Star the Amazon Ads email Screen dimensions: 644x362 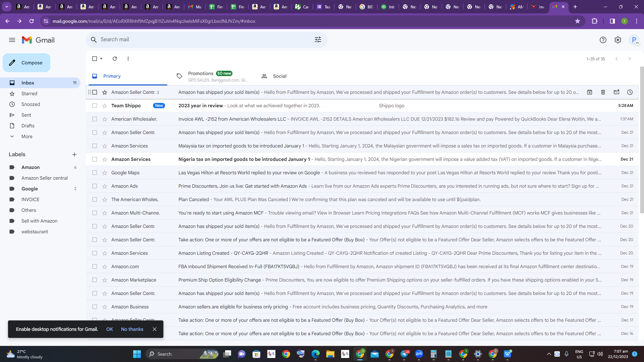click(105, 186)
